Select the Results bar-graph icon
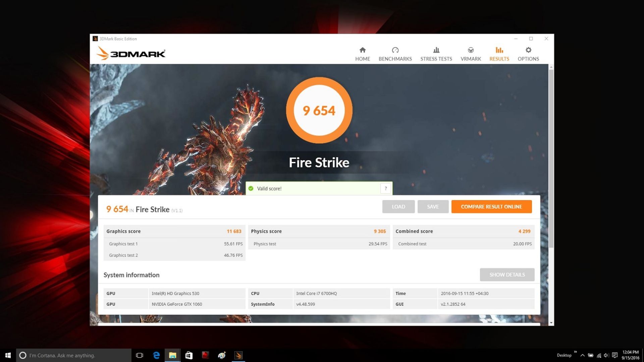644x362 pixels. (x=499, y=50)
